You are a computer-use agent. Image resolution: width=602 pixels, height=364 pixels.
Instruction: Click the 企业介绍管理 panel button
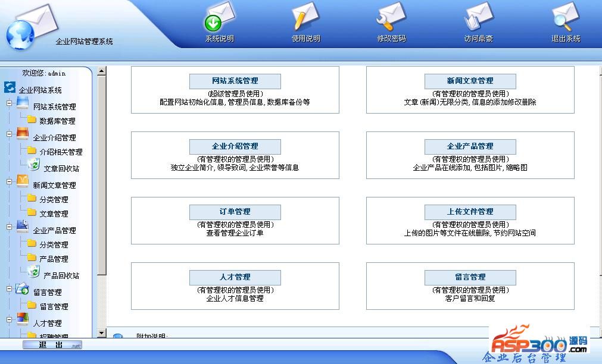[235, 146]
